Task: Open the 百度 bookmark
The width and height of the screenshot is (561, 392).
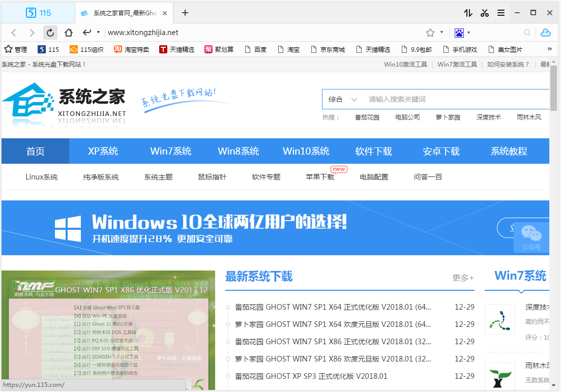Action: pyautogui.click(x=255, y=49)
